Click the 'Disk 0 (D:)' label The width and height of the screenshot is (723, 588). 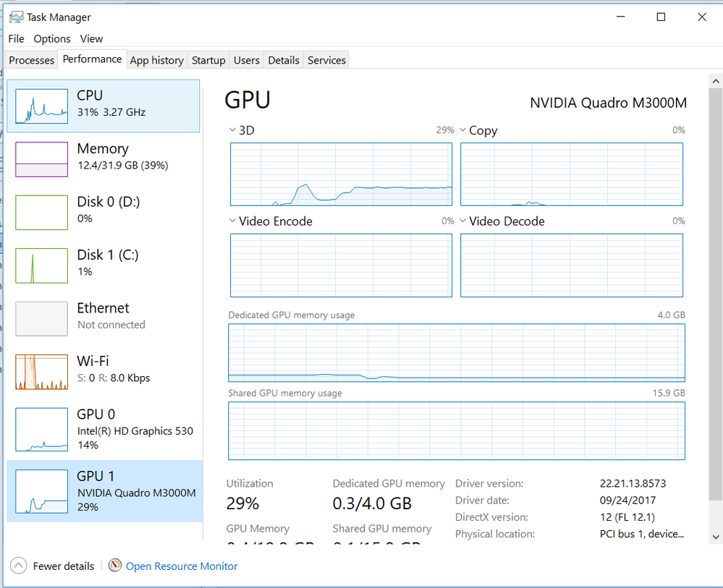point(109,202)
